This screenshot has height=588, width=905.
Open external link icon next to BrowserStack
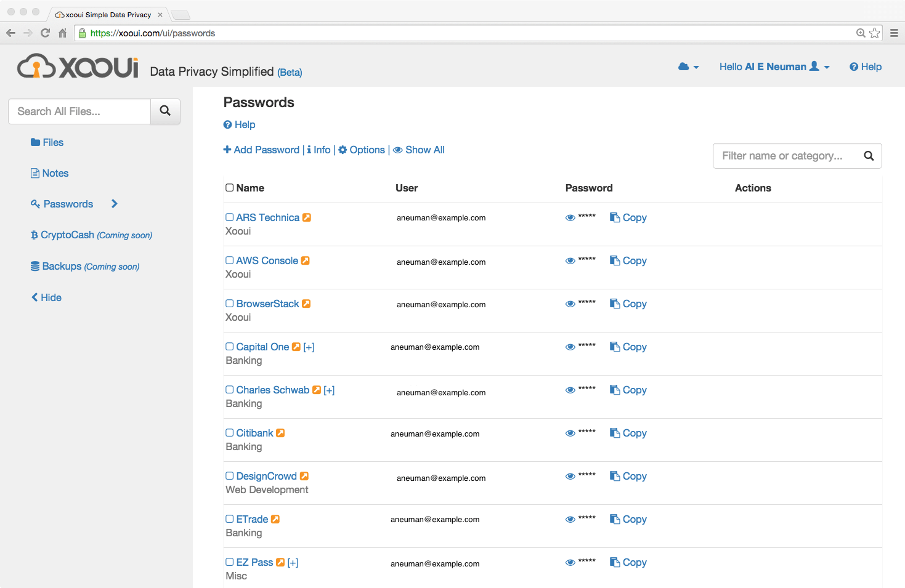pyautogui.click(x=306, y=304)
